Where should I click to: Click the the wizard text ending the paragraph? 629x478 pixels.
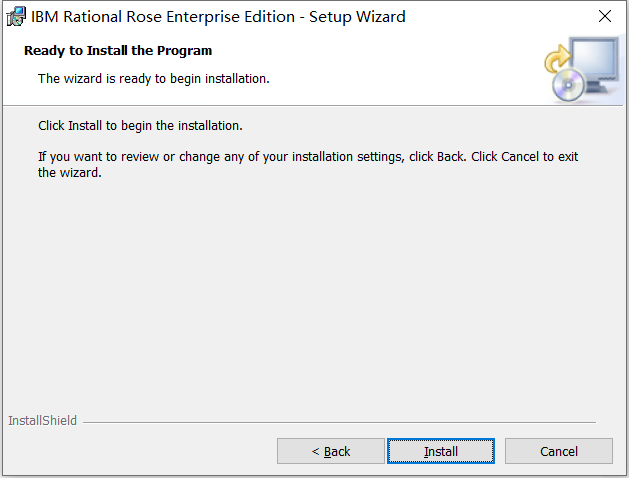[x=70, y=173]
